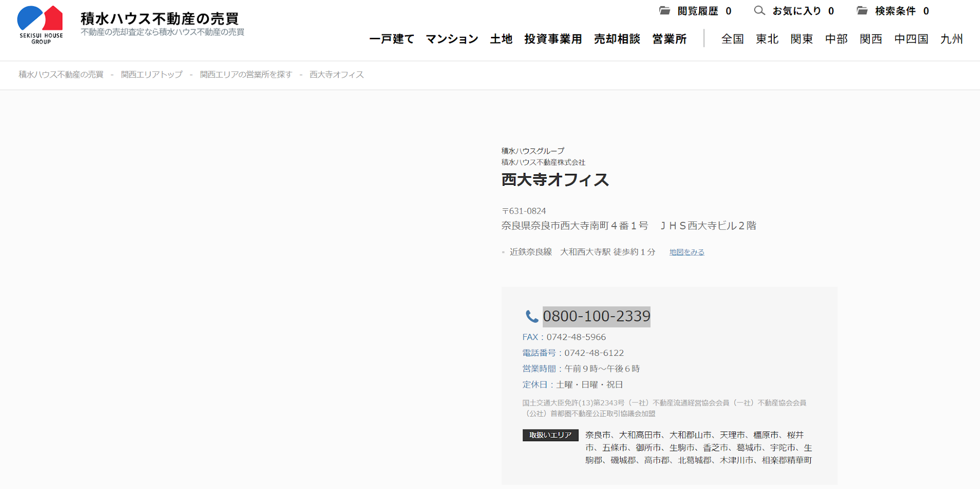
Task: Click the お気に入り magnifier icon
Action: pyautogui.click(x=759, y=11)
